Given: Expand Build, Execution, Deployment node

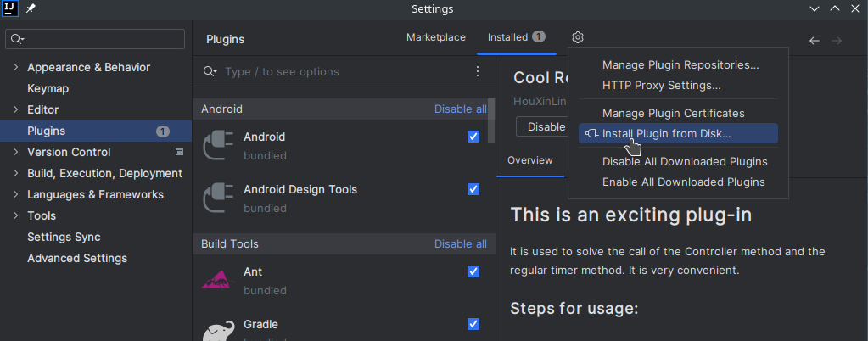Looking at the screenshot, I should [15, 173].
